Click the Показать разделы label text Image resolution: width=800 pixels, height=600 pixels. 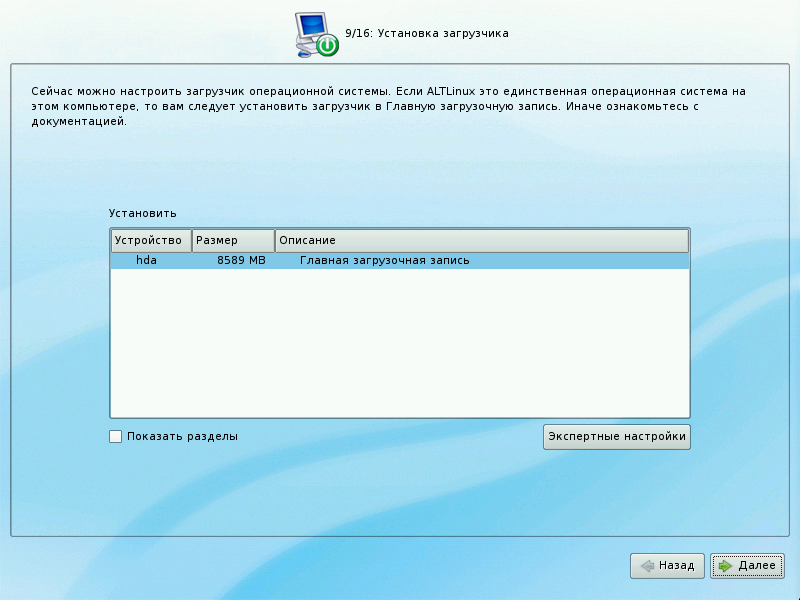pyautogui.click(x=182, y=437)
